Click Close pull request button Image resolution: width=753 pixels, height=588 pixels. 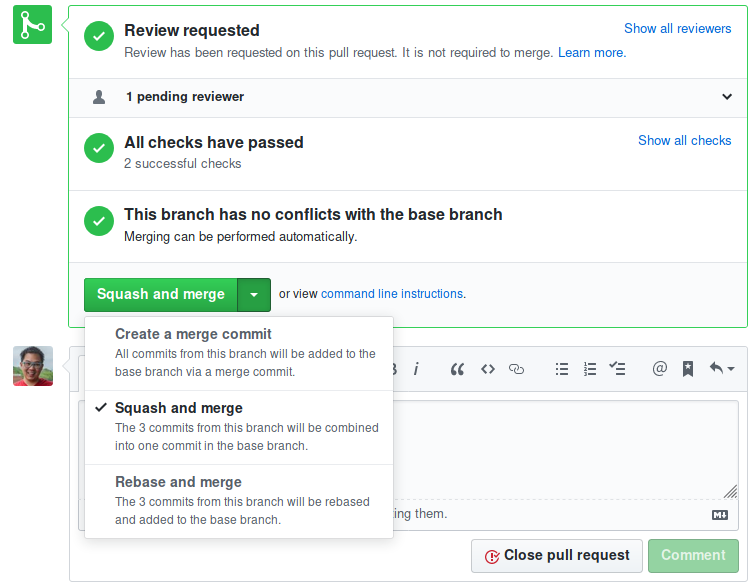point(556,556)
